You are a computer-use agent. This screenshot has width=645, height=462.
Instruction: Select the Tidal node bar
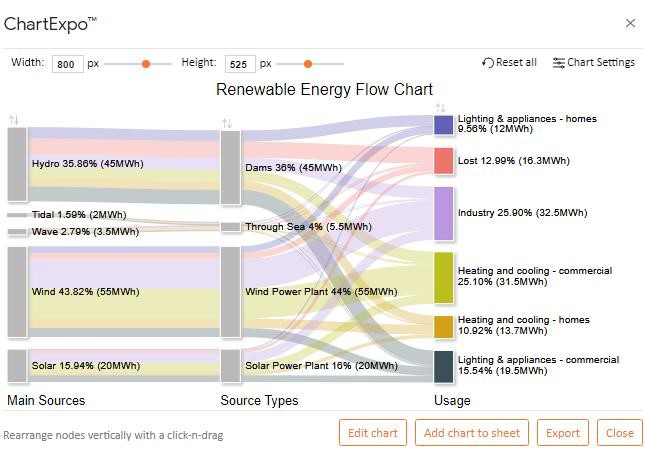point(17,215)
